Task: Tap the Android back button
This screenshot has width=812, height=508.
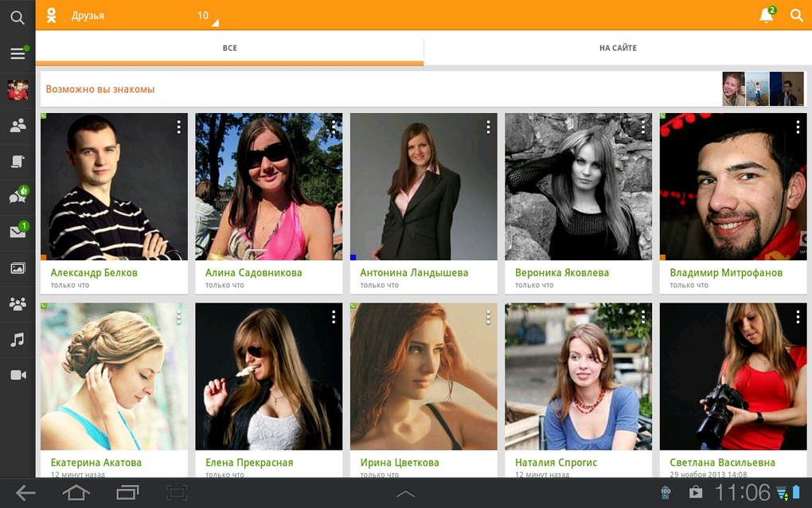Action: tap(25, 493)
